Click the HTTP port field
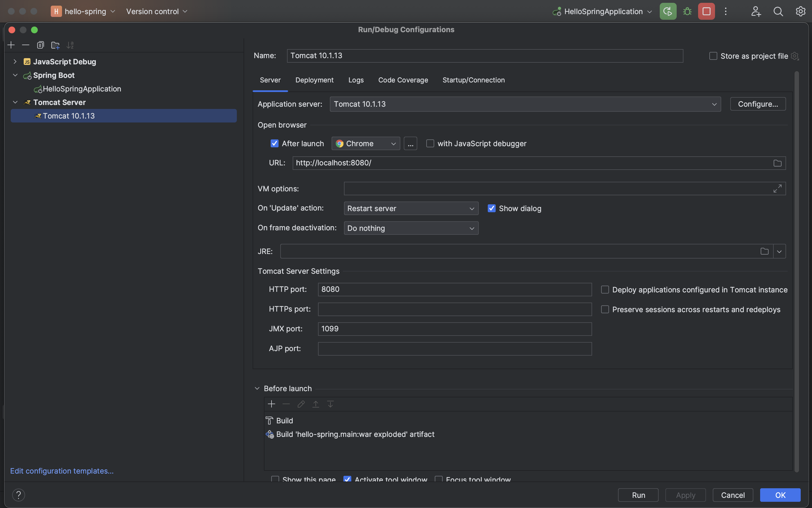The height and width of the screenshot is (508, 812). (455, 290)
